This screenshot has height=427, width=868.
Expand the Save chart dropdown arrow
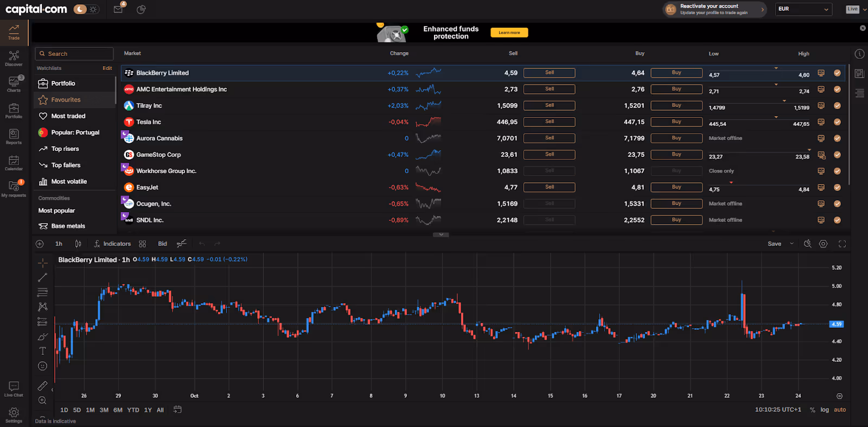792,244
